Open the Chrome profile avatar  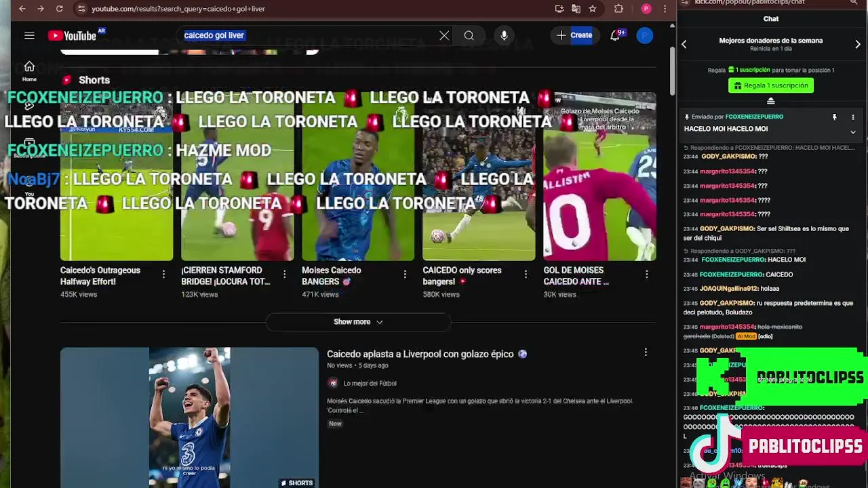click(646, 9)
